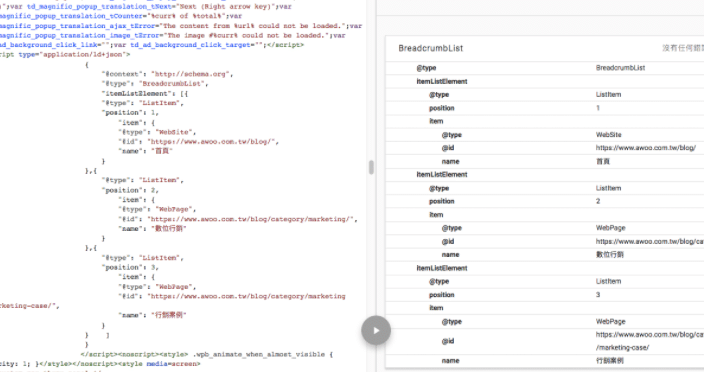Click the "position": 1 code line
Image resolution: width=704 pixels, height=372 pixels.
point(130,113)
